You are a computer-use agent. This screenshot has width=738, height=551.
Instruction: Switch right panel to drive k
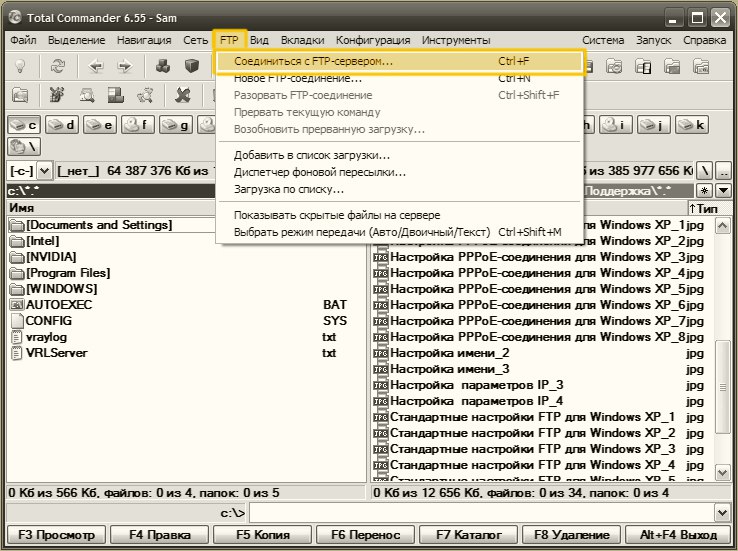pyautogui.click(x=692, y=125)
